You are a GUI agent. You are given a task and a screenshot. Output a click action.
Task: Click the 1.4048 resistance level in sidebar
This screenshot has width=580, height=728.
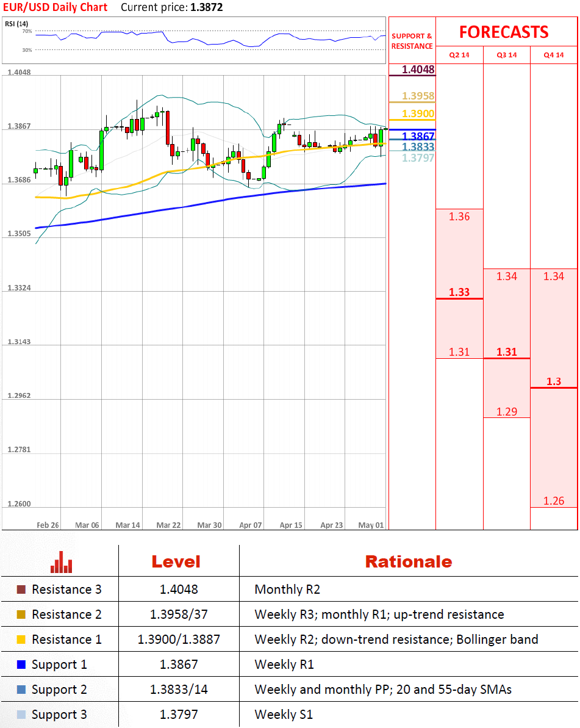tap(418, 70)
